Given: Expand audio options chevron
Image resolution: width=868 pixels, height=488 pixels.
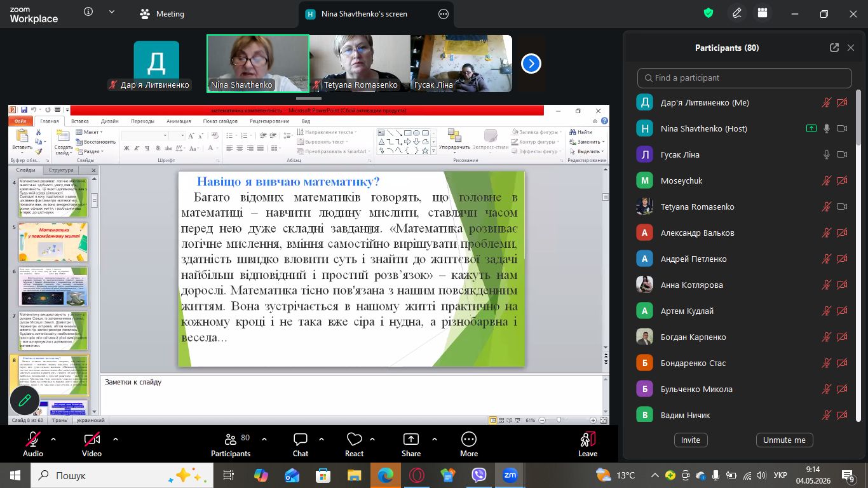Looking at the screenshot, I should tap(53, 439).
